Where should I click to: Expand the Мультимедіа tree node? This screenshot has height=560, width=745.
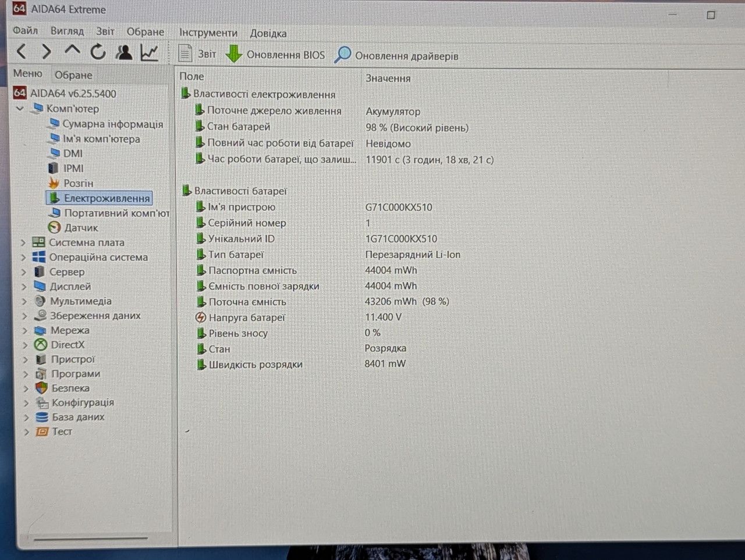pyautogui.click(x=24, y=301)
